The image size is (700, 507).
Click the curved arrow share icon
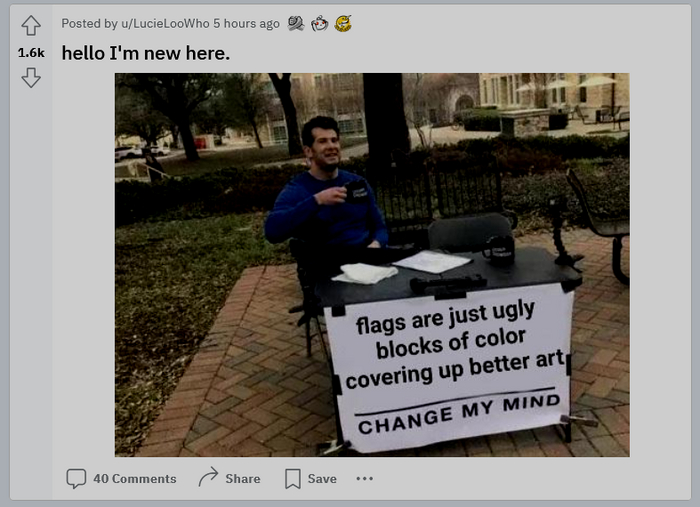(208, 477)
